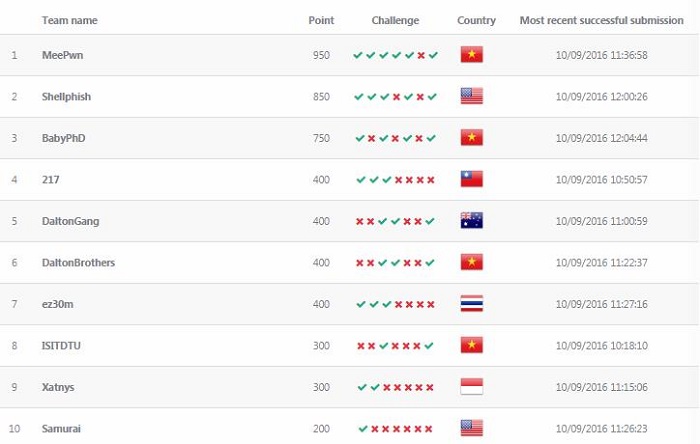Click US flag in Samurai row
Screen dimensions: 700x444
point(471,428)
